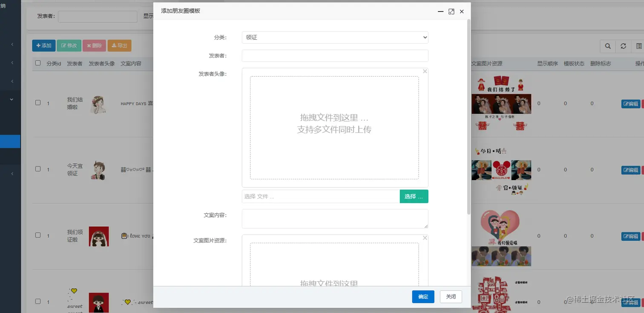Focus the 文案内容 text area
This screenshot has height=313, width=644.
(x=335, y=219)
